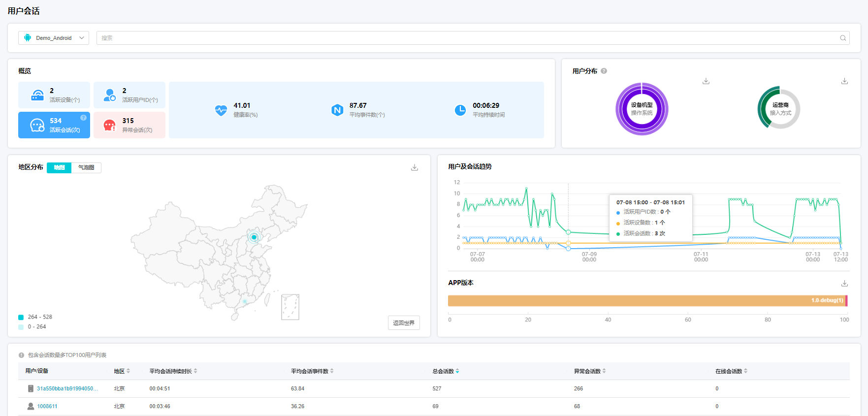The width and height of the screenshot is (868, 416).
Task: Click the return to world button
Action: [404, 323]
